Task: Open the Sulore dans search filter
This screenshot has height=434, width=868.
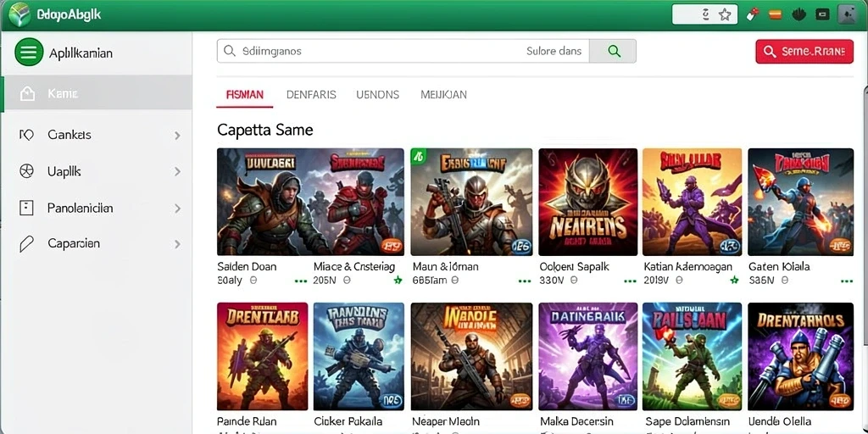Action: (x=554, y=52)
